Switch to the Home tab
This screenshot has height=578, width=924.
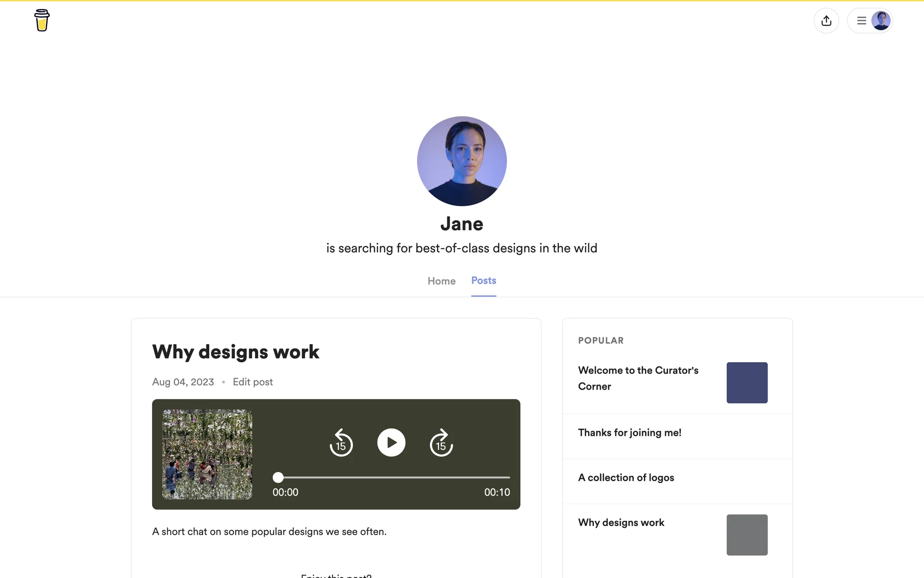pos(441,281)
